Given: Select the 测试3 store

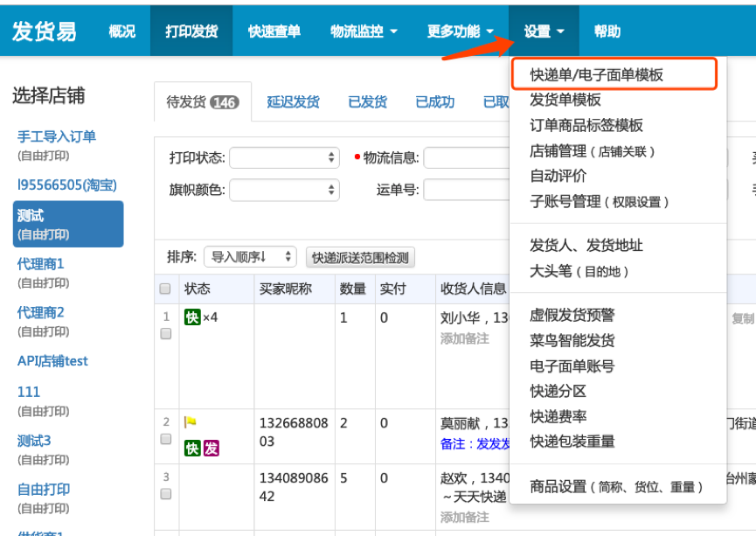Looking at the screenshot, I should click(34, 441).
